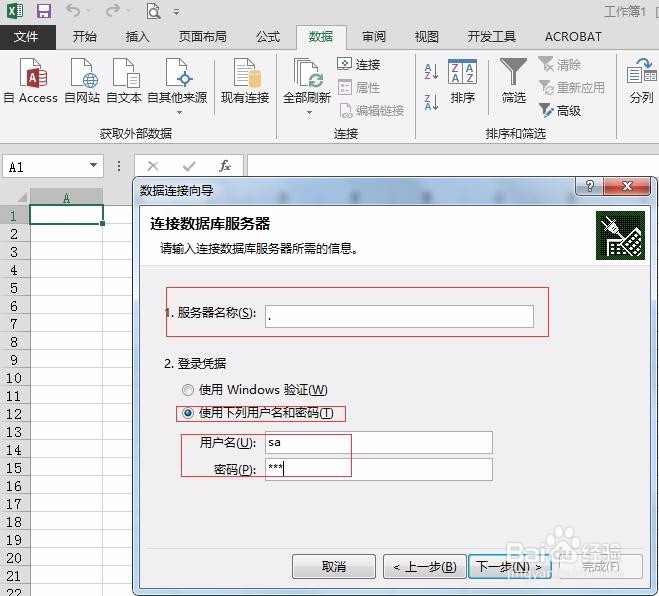
Task: Import data 自文本
Action: [124, 81]
